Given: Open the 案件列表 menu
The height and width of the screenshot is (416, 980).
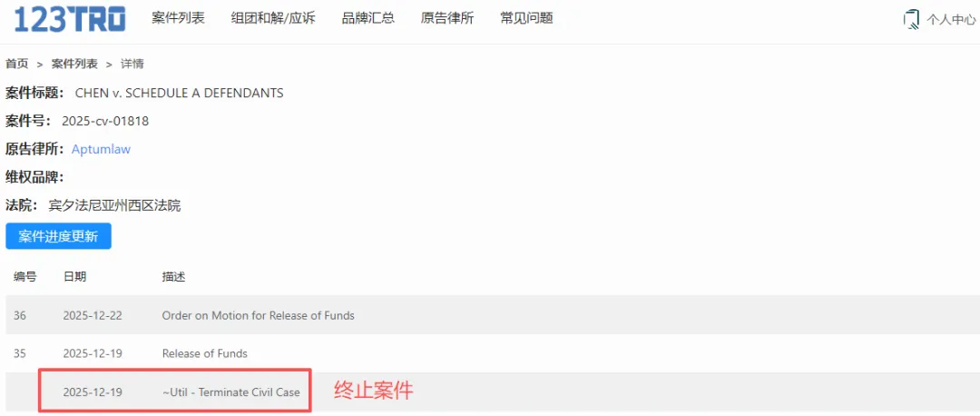Looking at the screenshot, I should click(x=178, y=18).
